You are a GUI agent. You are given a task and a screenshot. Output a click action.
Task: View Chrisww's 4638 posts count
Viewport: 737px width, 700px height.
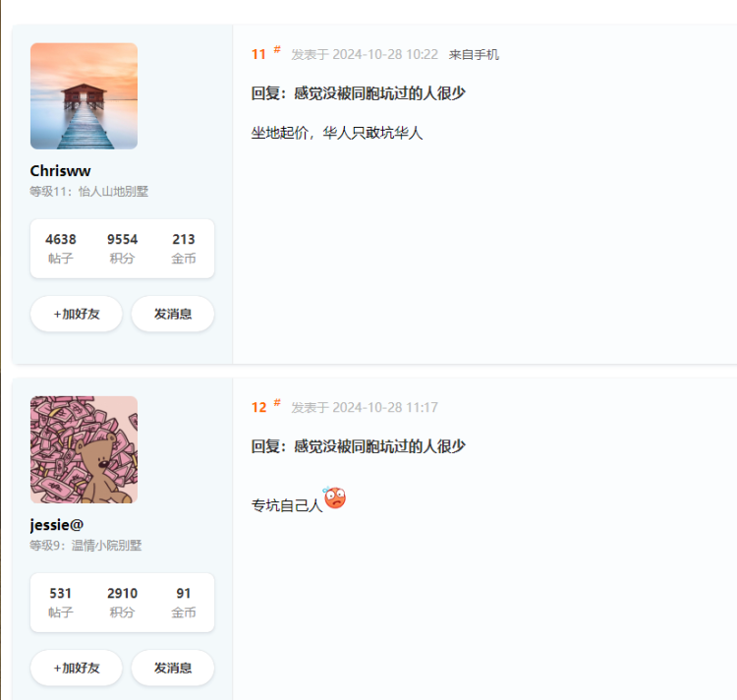[x=61, y=248]
